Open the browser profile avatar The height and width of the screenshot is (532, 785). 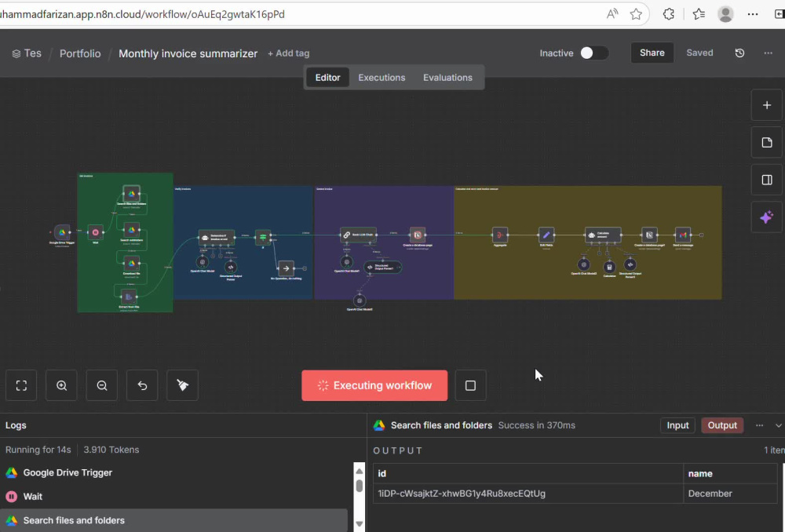pos(725,14)
